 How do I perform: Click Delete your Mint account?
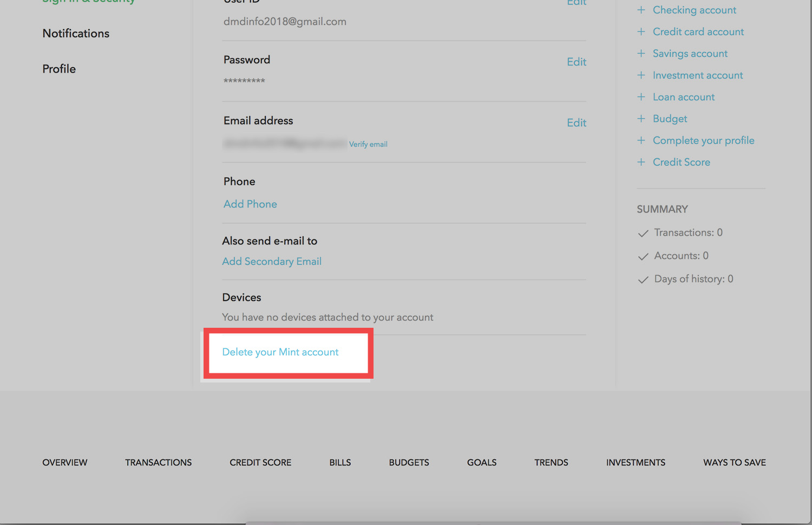[x=280, y=352]
